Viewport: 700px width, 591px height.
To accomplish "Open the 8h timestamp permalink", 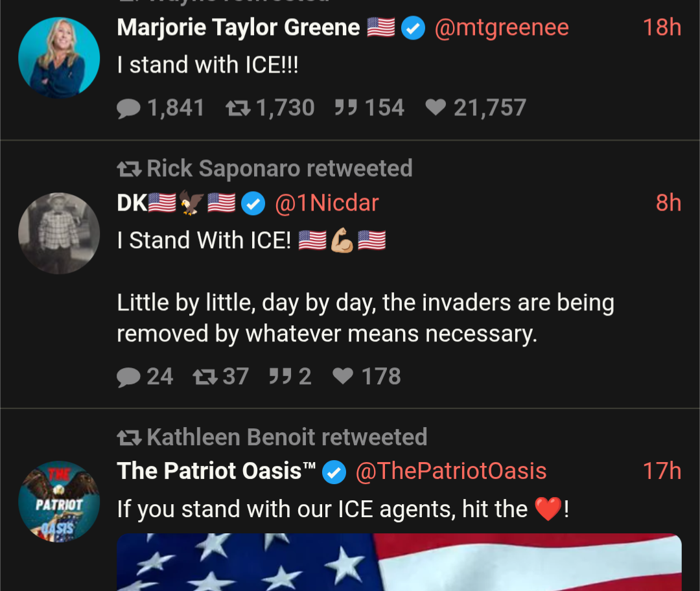I will tap(668, 203).
